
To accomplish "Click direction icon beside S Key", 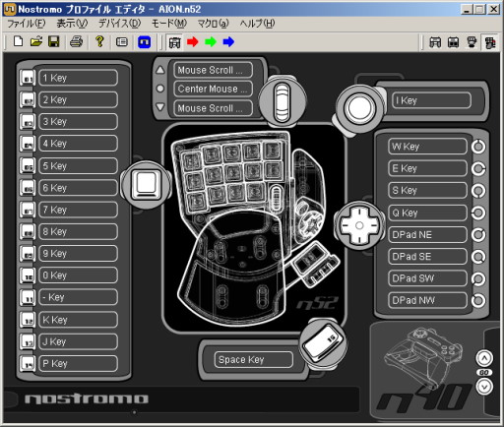I will tap(478, 191).
